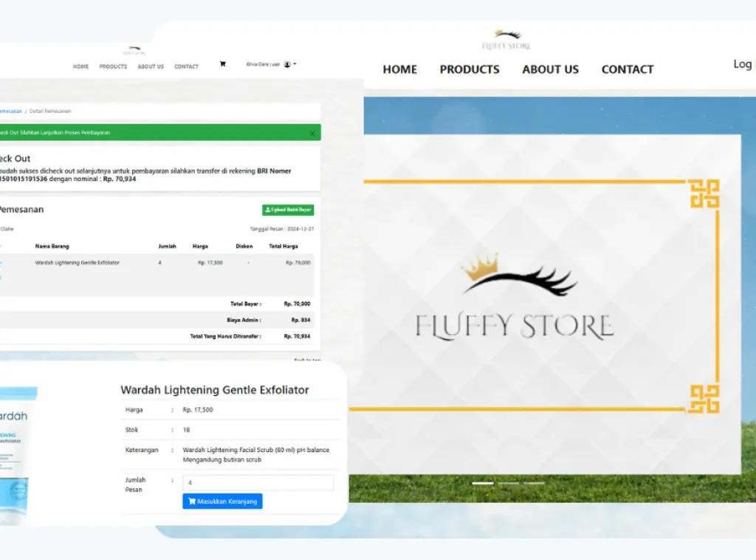
Task: Open the shopping cart icon in the navbar
Action: click(x=223, y=64)
